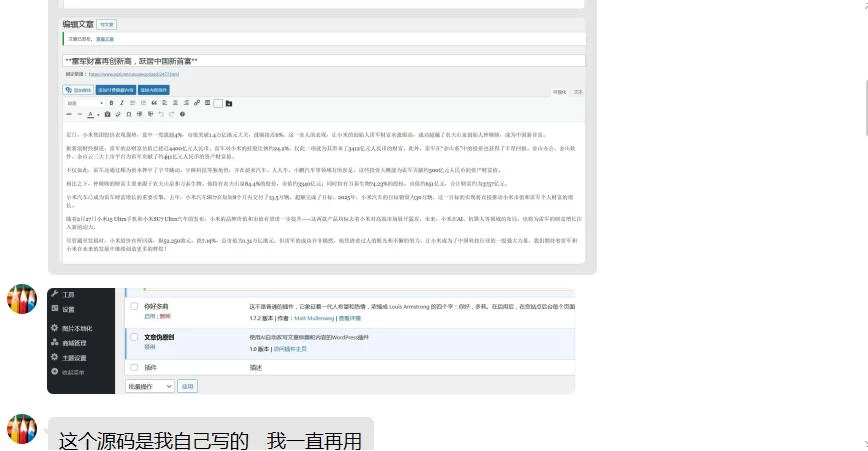The height and width of the screenshot is (451, 868).
Task: Open the paragraph format dropdown
Action: pos(85,103)
